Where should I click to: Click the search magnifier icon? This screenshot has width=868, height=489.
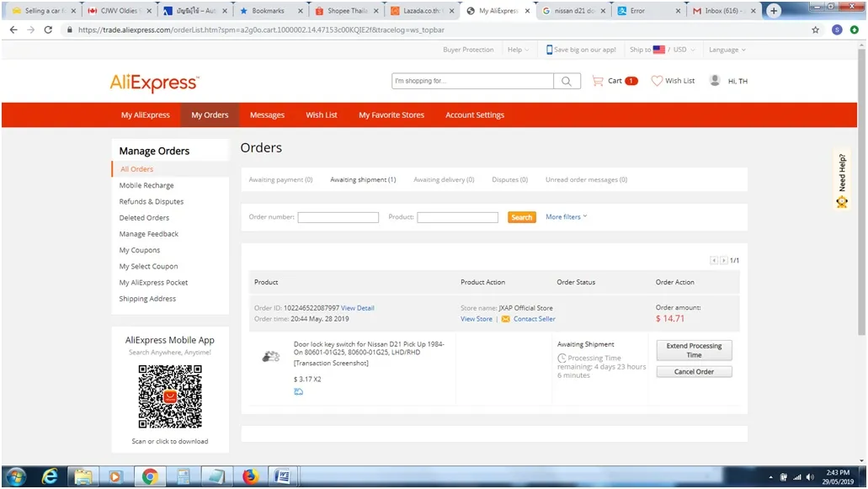tap(567, 81)
